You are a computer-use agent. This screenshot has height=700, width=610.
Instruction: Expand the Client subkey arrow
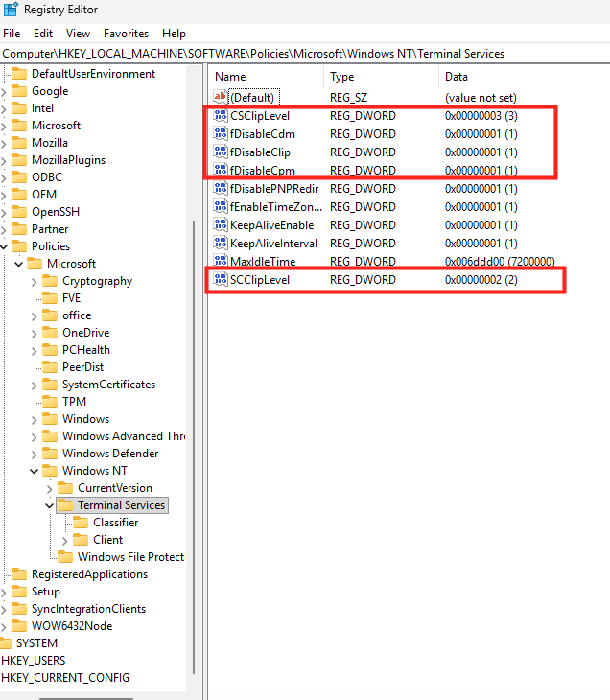(64, 540)
